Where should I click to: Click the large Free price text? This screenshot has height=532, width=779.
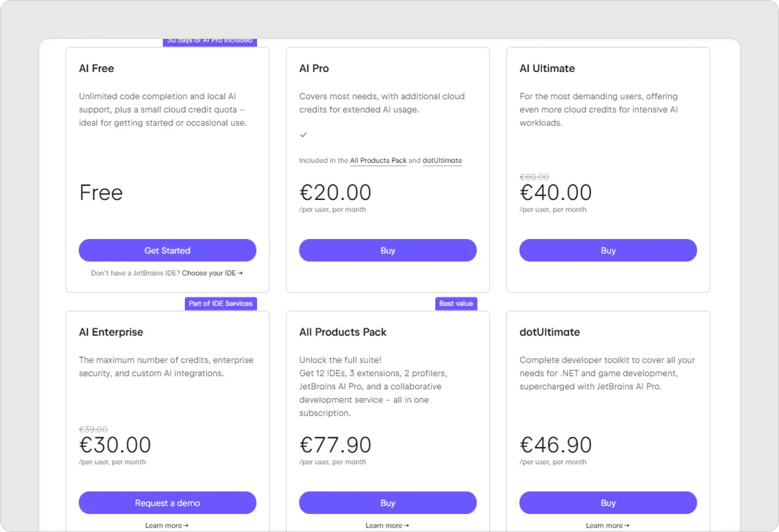(101, 193)
